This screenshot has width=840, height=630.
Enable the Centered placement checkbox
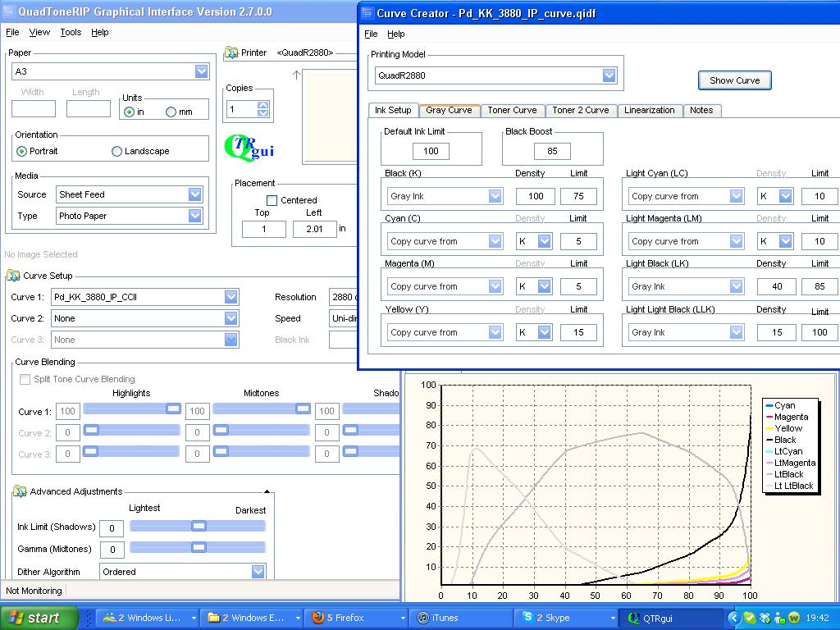(272, 200)
